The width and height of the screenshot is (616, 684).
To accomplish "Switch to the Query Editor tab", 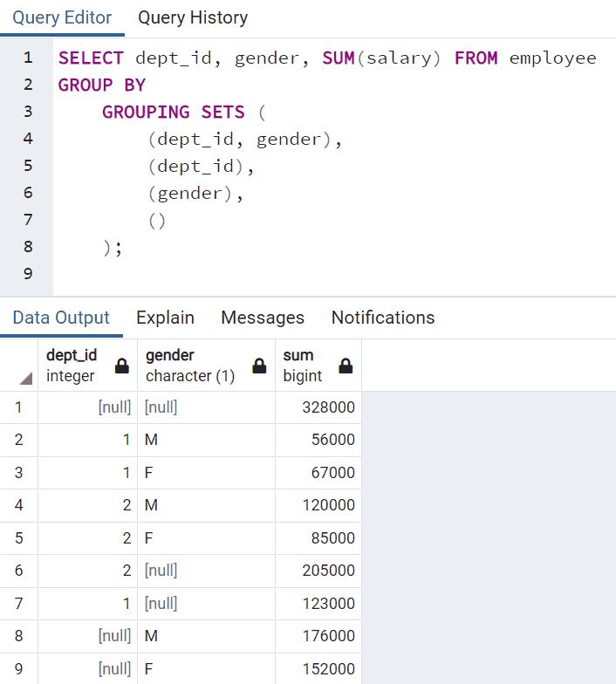I will (x=62, y=17).
